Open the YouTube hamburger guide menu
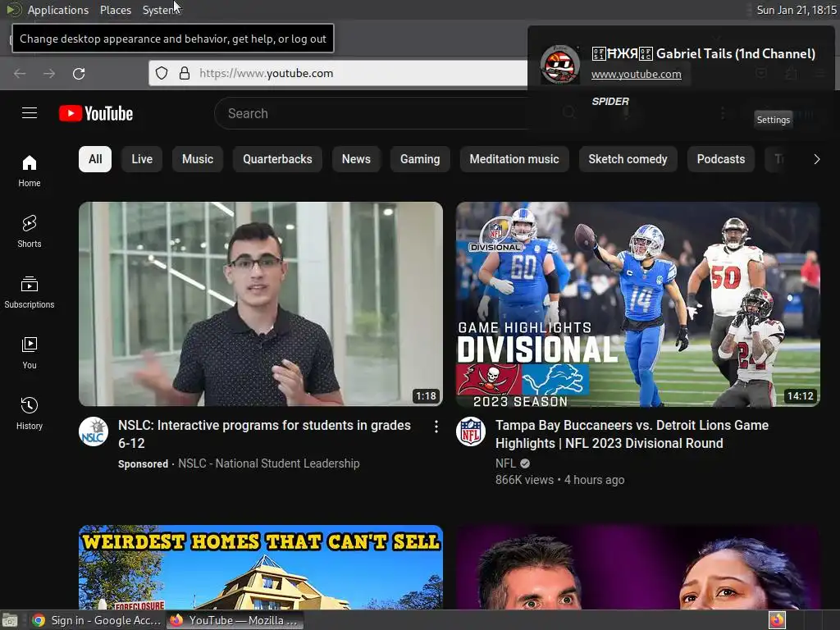840x630 pixels. (30, 113)
